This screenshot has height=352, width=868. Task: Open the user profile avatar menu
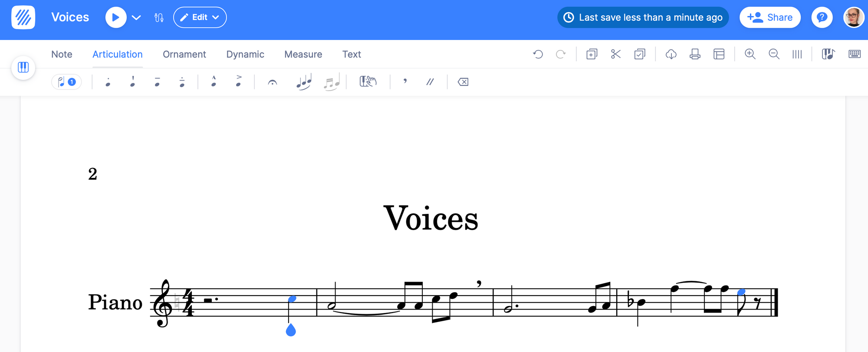(853, 17)
